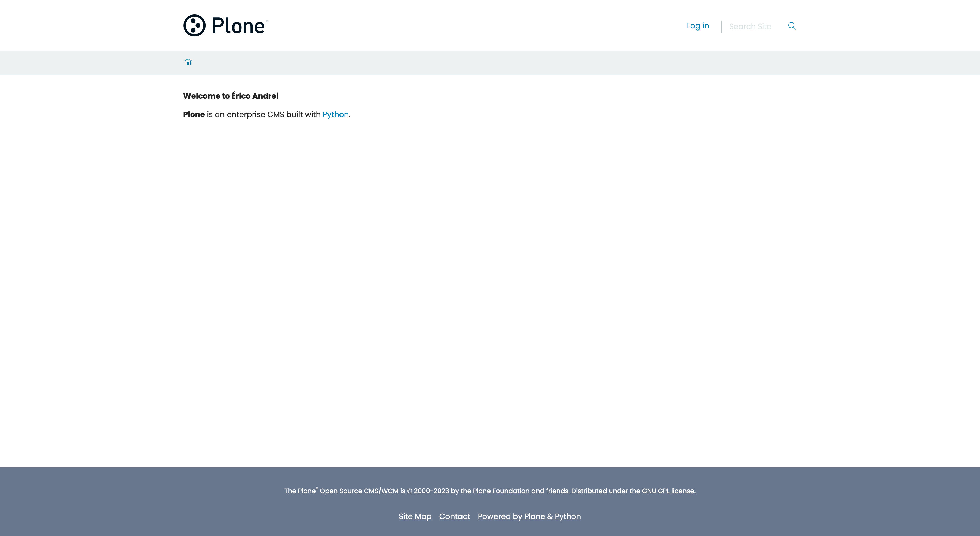Open the GNU GPL license link
Screen dimensions: 980x536
tap(668, 491)
